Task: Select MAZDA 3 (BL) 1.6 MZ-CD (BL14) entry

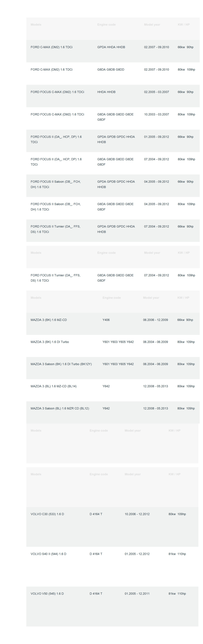Action: tap(53, 386)
